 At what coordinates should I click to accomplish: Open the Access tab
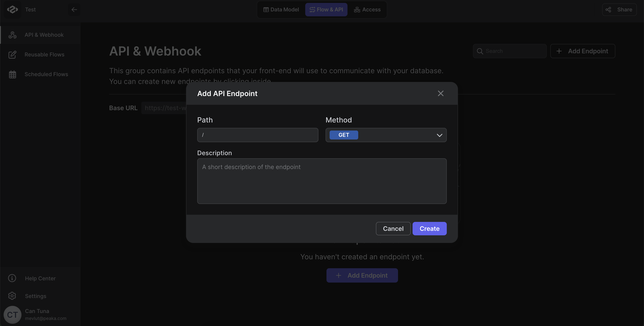367,9
